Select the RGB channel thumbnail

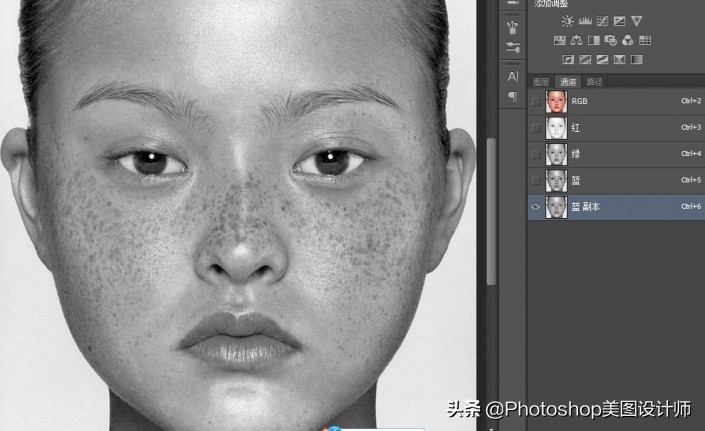[x=556, y=101]
